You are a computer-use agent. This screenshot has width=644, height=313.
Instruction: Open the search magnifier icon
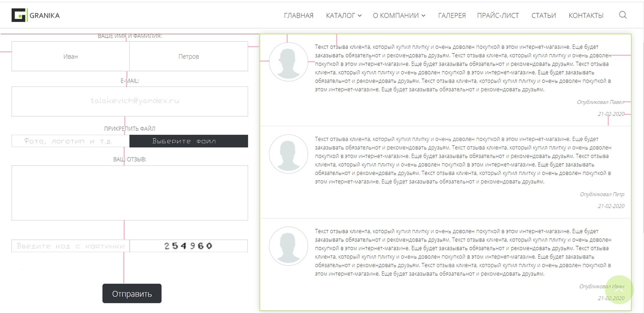tap(623, 15)
